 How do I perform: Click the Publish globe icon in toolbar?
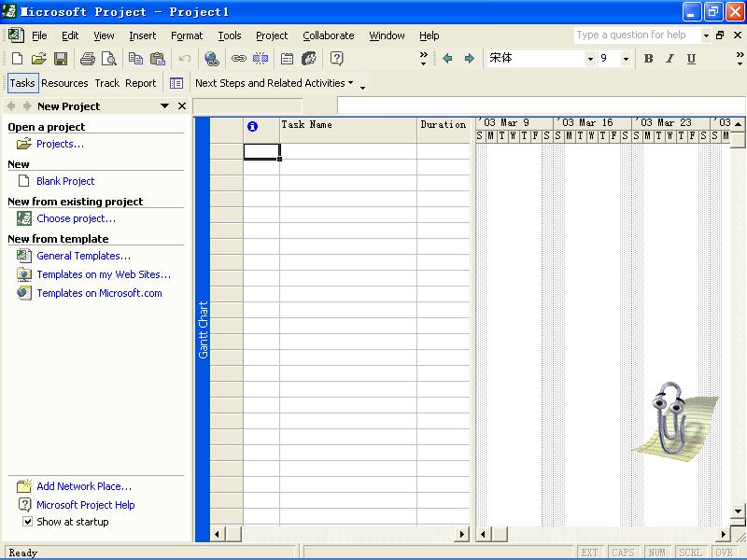pyautogui.click(x=211, y=59)
